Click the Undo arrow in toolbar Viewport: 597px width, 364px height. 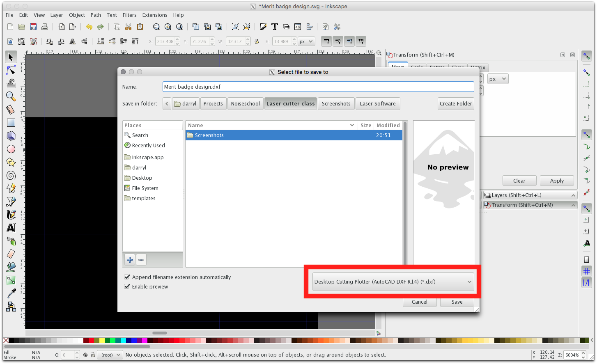click(x=89, y=27)
